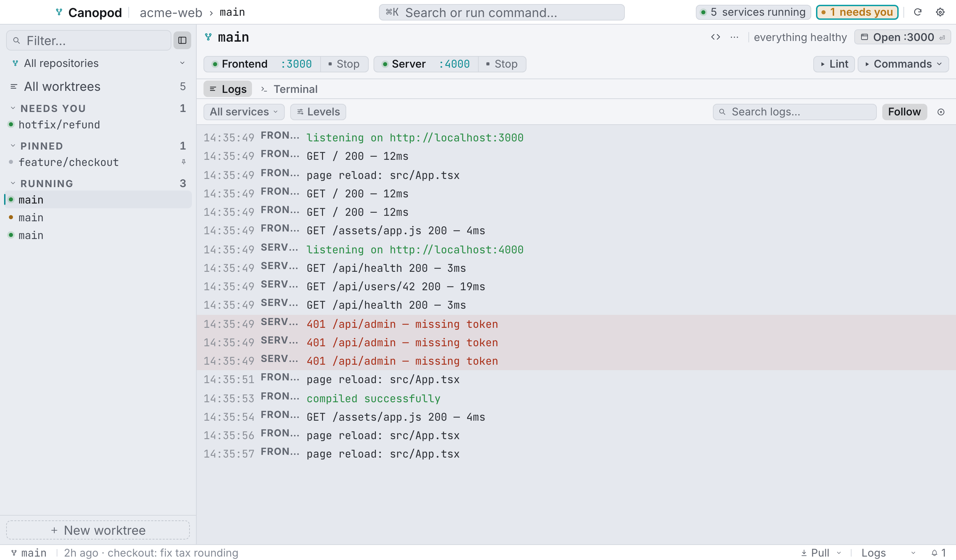
Task: Click the Frontend :3000 service chip
Action: pos(262,64)
